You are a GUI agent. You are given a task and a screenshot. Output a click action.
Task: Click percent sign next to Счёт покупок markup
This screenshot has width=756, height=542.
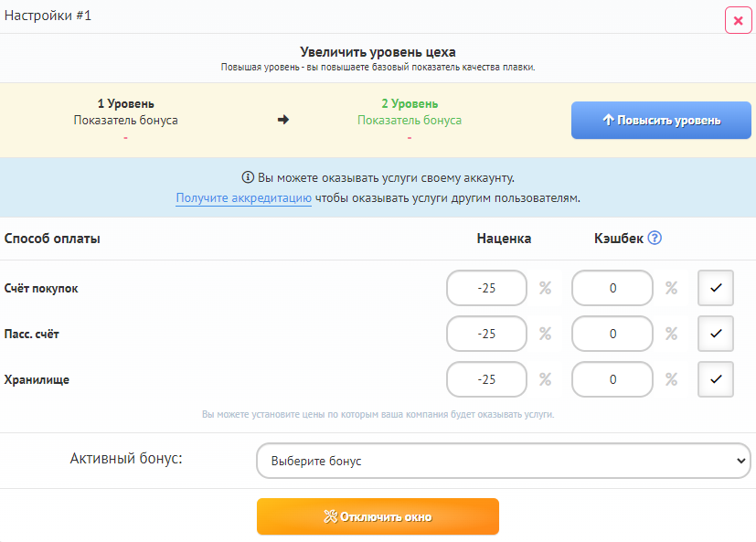click(x=545, y=288)
